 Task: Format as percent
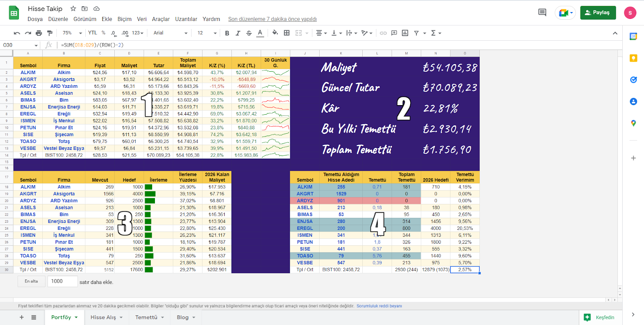coord(103,33)
